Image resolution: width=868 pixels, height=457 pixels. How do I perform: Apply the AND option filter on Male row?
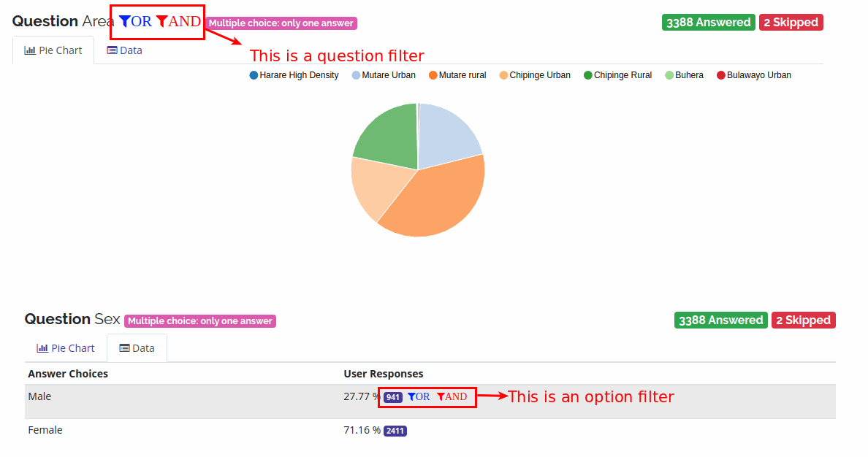tap(452, 396)
